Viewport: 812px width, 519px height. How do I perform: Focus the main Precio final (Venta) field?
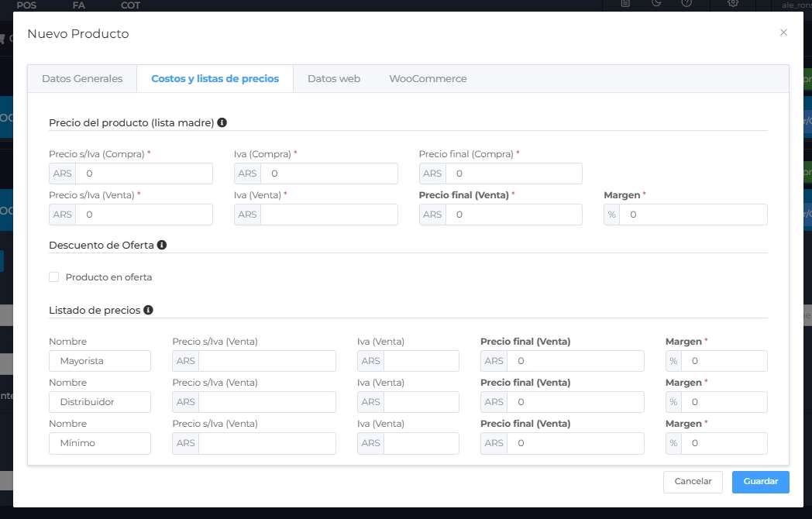point(514,215)
